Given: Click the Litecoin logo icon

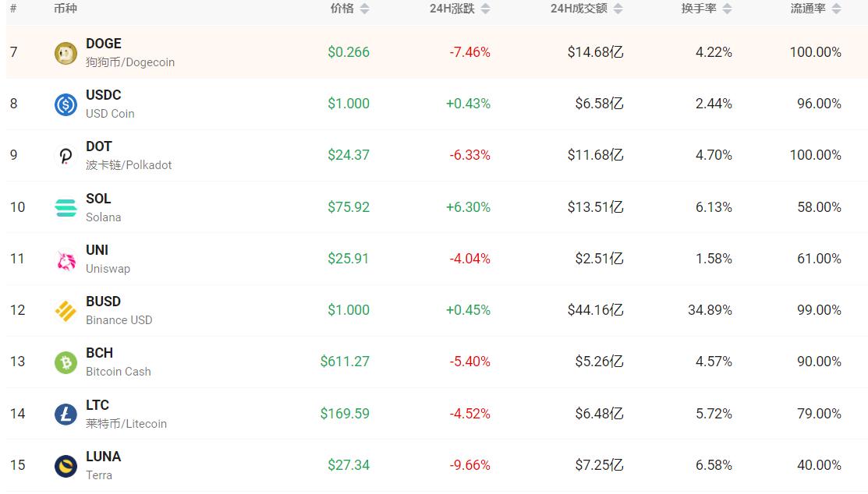Looking at the screenshot, I should click(x=66, y=414).
